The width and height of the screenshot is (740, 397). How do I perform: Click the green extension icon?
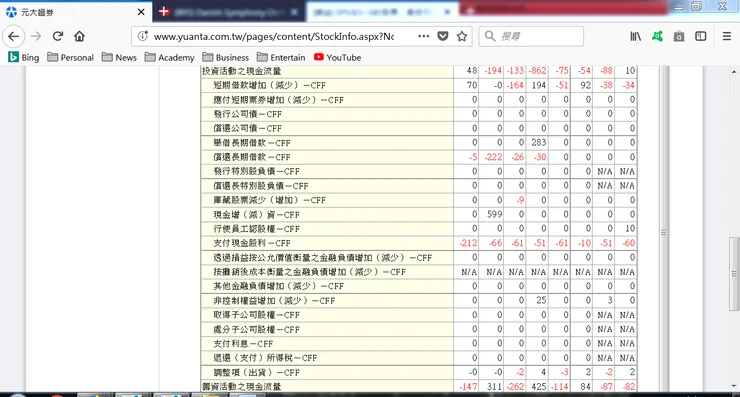point(657,36)
